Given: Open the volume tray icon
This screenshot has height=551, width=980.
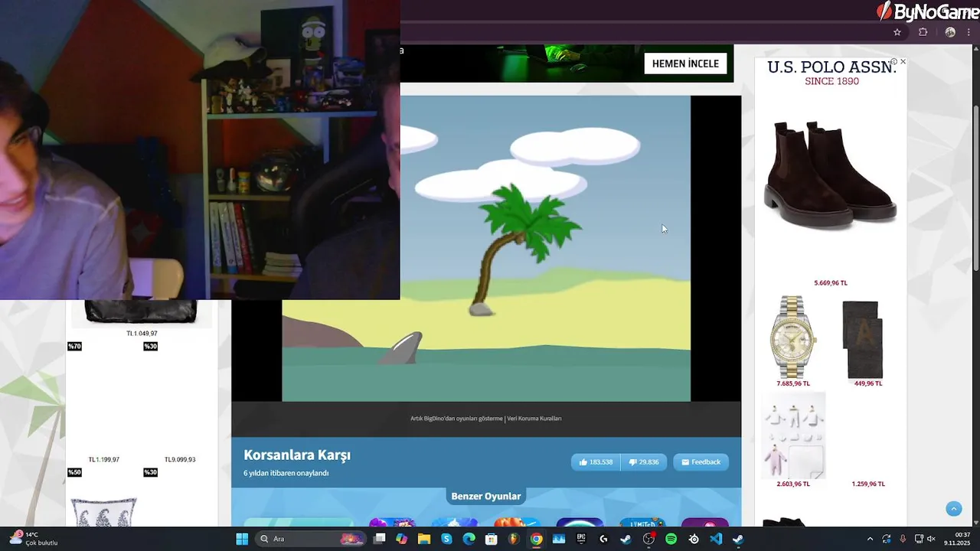Looking at the screenshot, I should 932,539.
